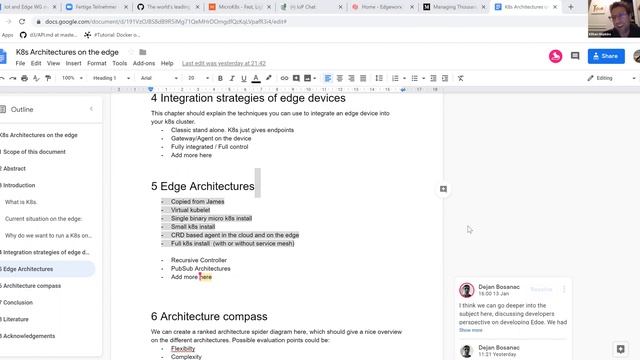640x360 pixels.
Task: Click the add comment toolbar icon
Action: tap(296, 78)
